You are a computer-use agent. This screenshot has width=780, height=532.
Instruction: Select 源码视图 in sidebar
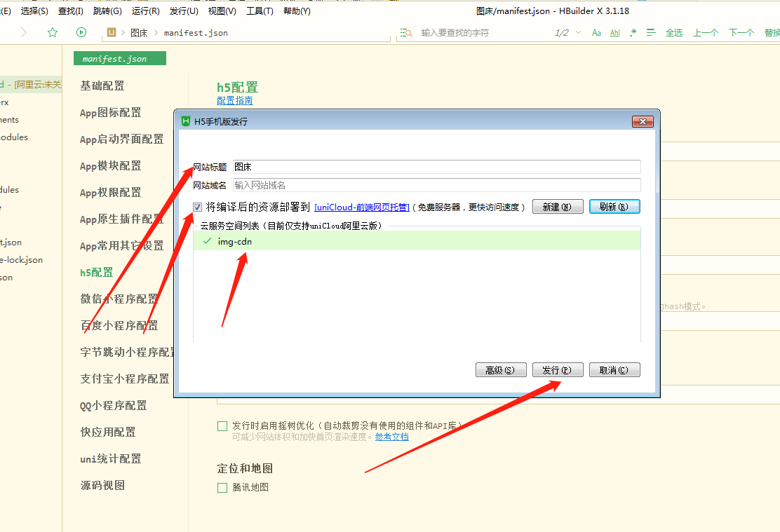pos(102,485)
